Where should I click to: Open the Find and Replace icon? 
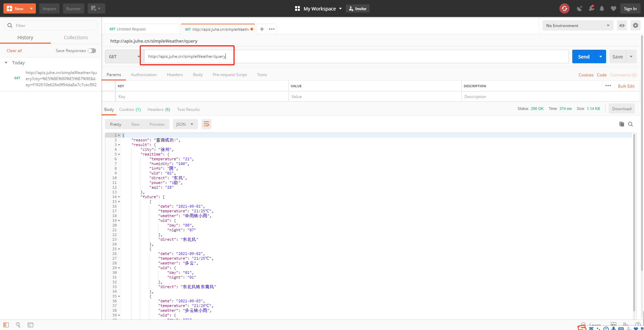pos(18,325)
